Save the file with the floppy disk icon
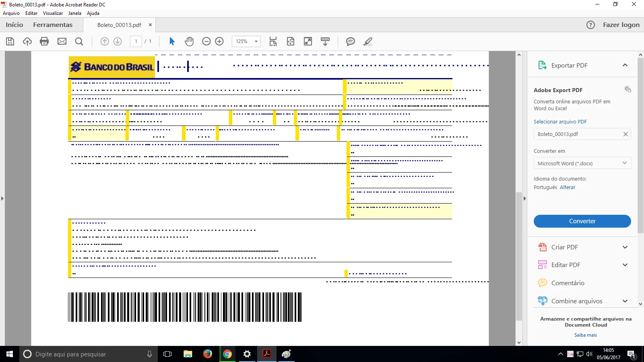 [10, 41]
